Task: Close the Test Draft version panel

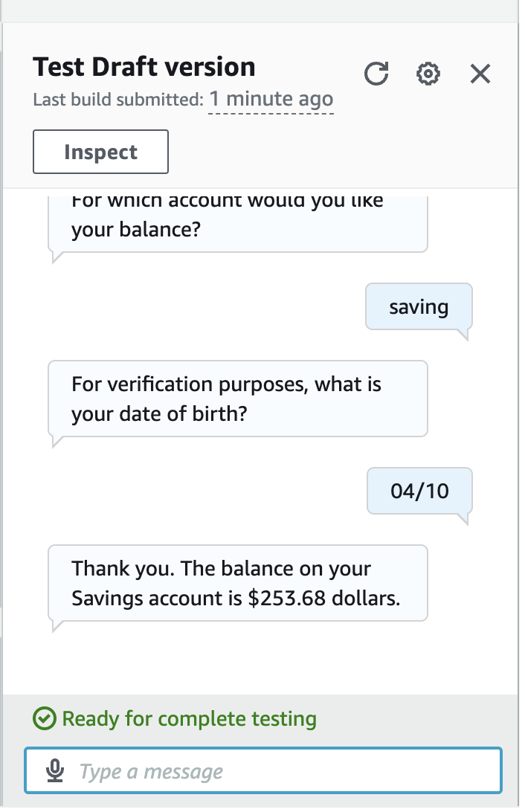Action: [480, 74]
